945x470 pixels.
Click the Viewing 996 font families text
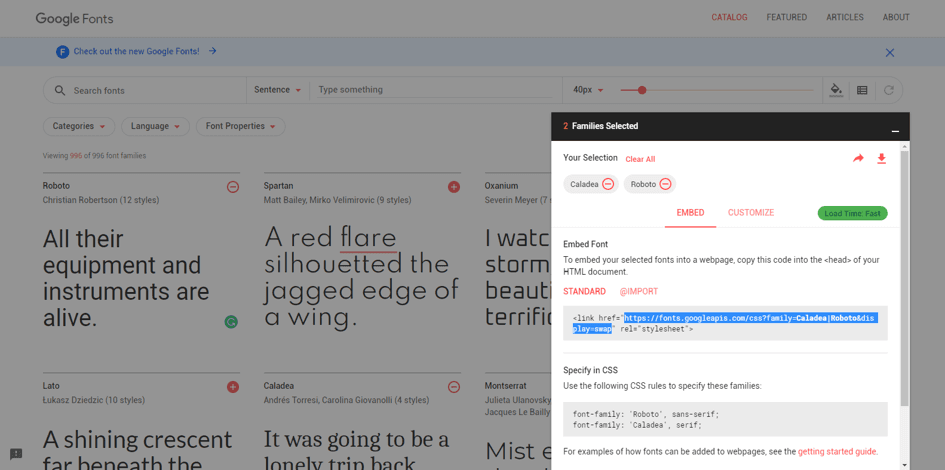tap(94, 155)
